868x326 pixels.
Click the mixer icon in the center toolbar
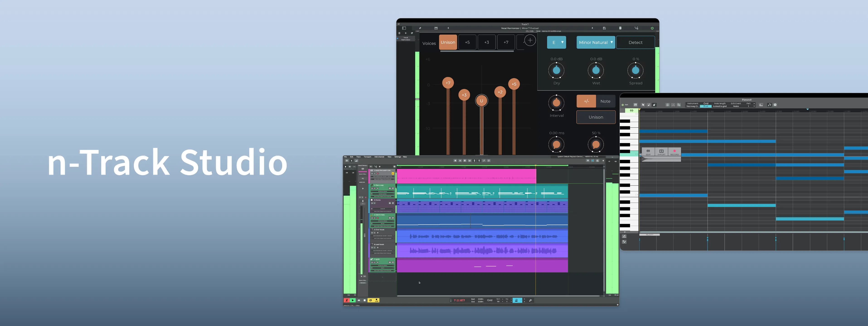(460, 161)
